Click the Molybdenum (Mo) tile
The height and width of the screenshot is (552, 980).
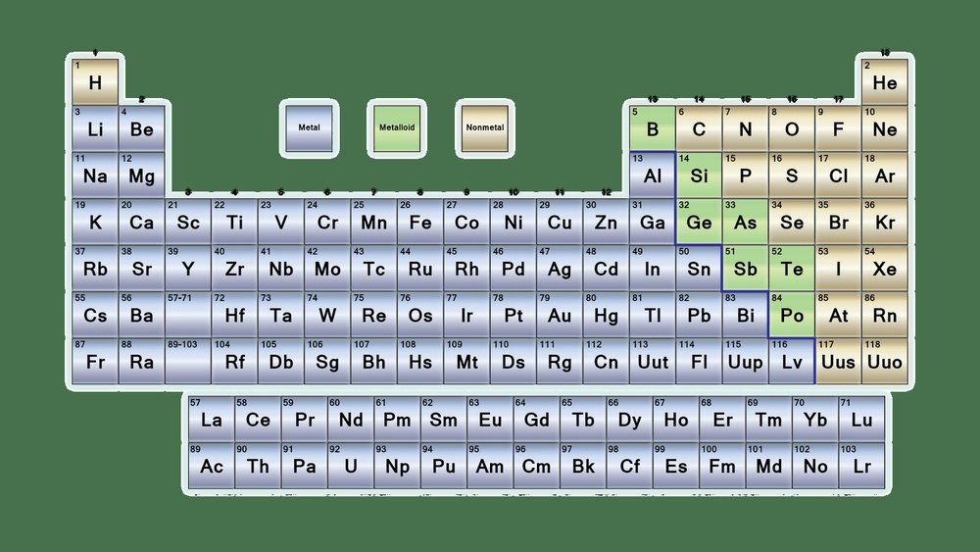point(327,268)
